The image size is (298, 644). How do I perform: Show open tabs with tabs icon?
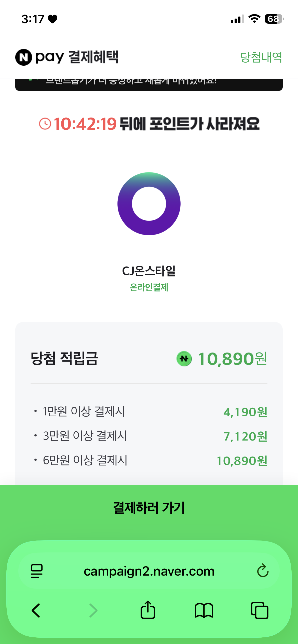(260, 610)
